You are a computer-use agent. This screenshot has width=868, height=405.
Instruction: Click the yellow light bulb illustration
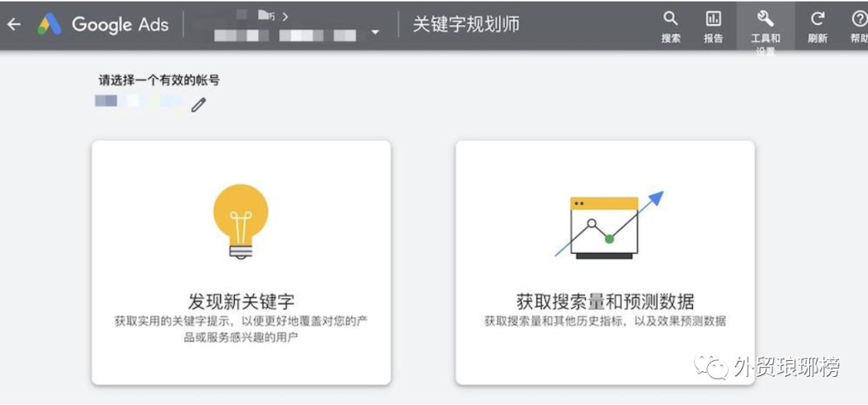[x=241, y=221]
